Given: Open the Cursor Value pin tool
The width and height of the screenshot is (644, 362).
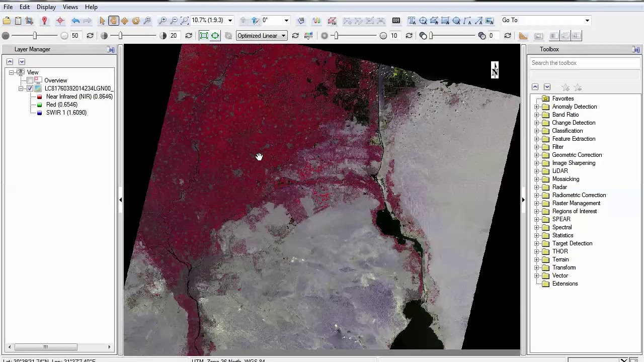Looking at the screenshot, I should coord(44,21).
